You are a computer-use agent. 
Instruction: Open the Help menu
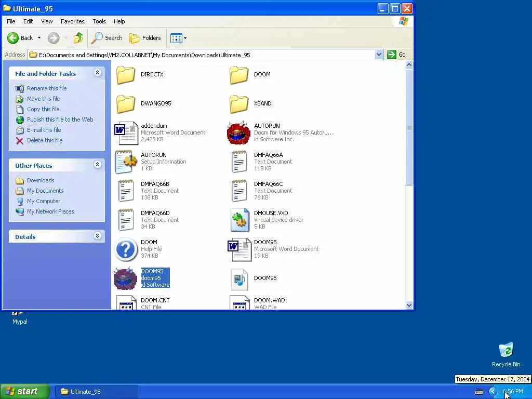(119, 21)
